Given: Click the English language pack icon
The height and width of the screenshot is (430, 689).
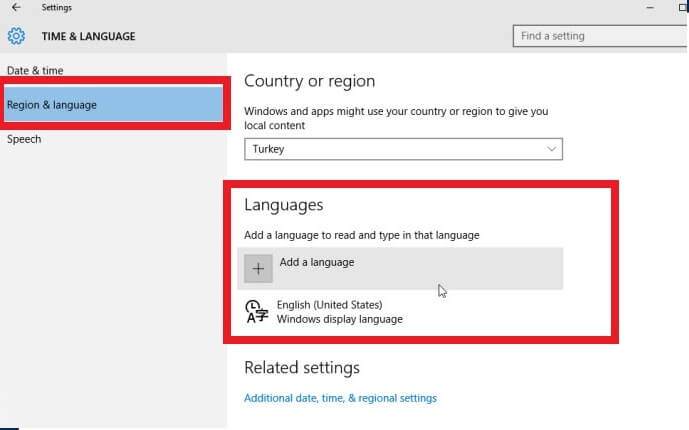Looking at the screenshot, I should 257,311.
